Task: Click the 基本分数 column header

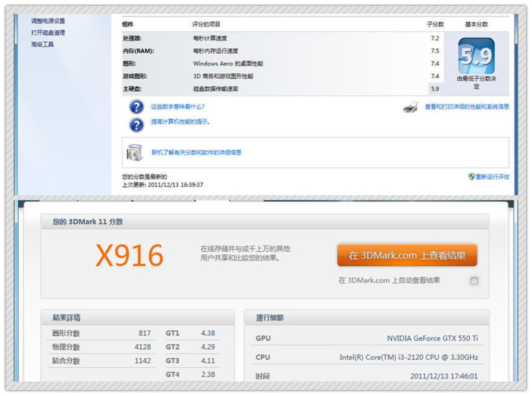Action: [x=476, y=24]
